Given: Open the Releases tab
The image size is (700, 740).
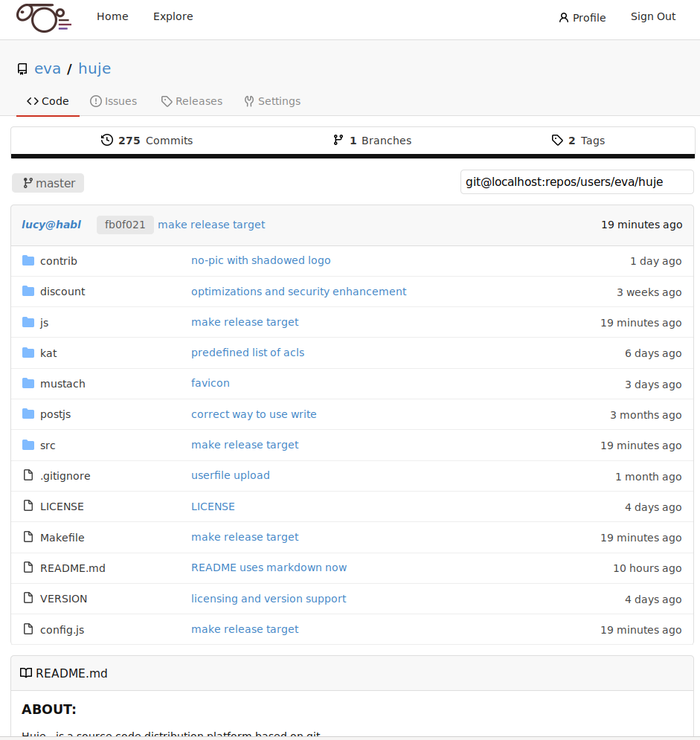Looking at the screenshot, I should pos(191,101).
